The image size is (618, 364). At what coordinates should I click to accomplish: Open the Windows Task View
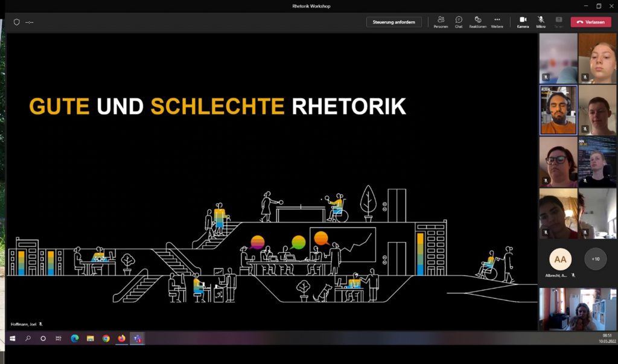59,339
